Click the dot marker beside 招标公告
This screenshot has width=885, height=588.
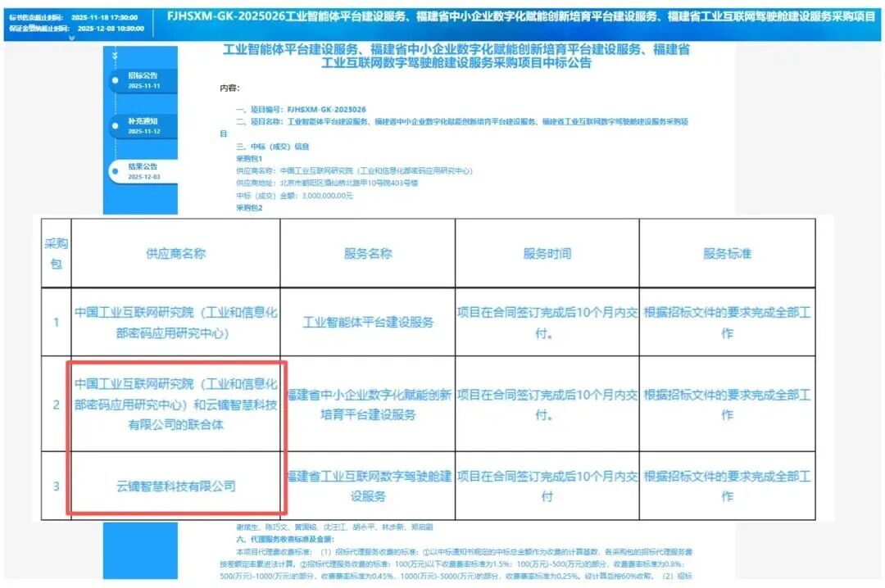[x=116, y=80]
